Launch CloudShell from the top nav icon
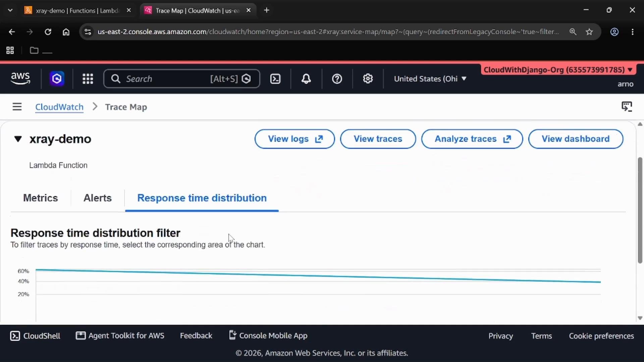The width and height of the screenshot is (644, 362). click(275, 79)
